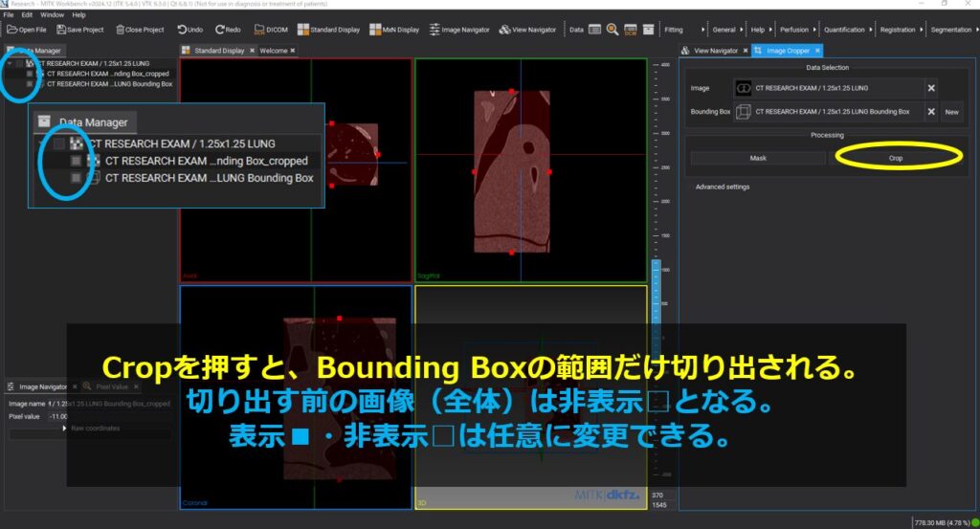Open View Navigator from the toolbar
This screenshot has height=529, width=980.
(x=527, y=30)
